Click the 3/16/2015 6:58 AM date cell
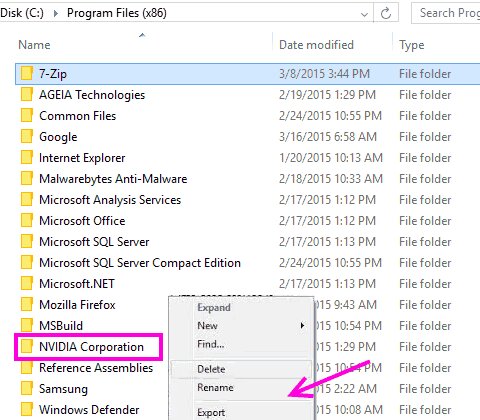 pos(328,137)
